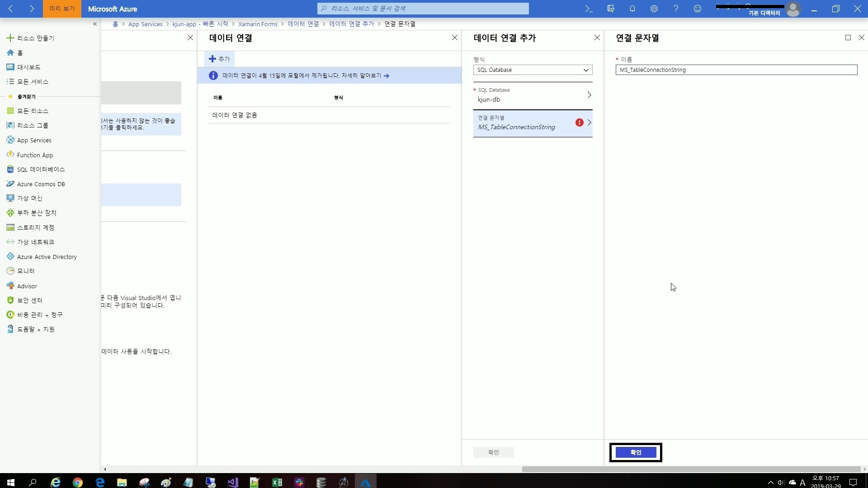This screenshot has height=488, width=868.
Task: Follow the 자세히 알아보기 link
Action: pos(365,75)
